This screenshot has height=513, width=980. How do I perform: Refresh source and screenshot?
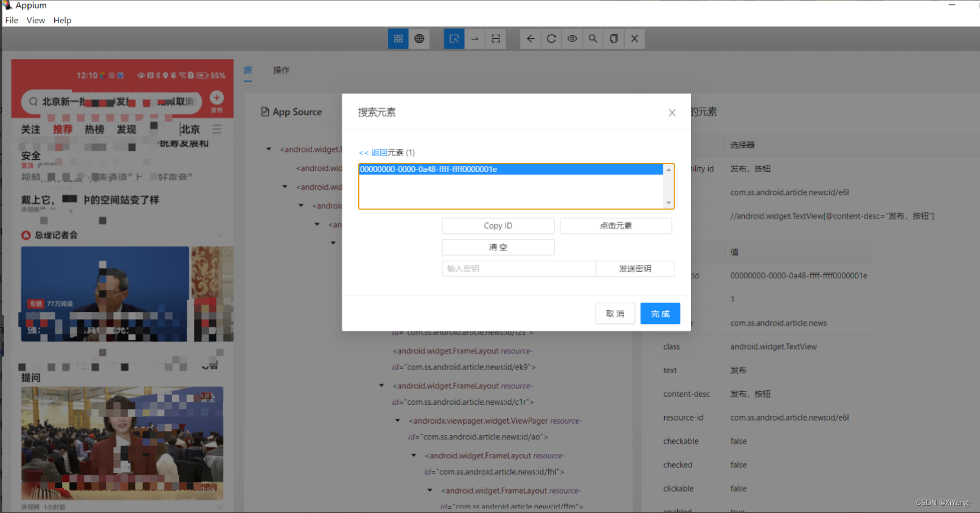[x=551, y=39]
